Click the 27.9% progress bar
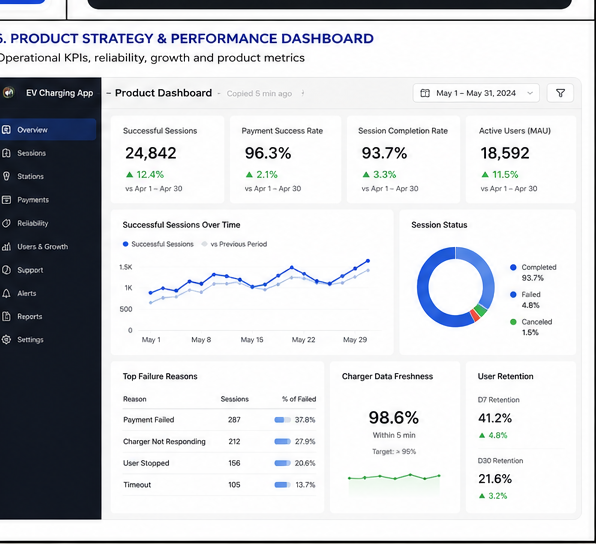 pyautogui.click(x=282, y=441)
